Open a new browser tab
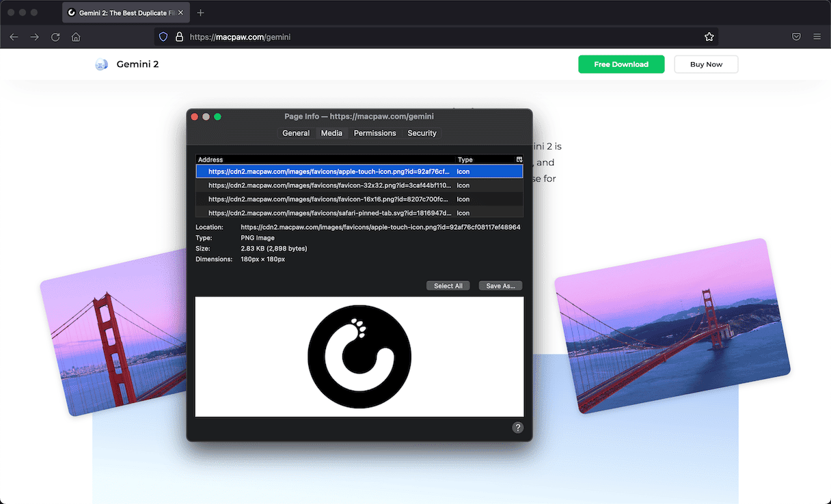This screenshot has height=504, width=831. pos(200,13)
